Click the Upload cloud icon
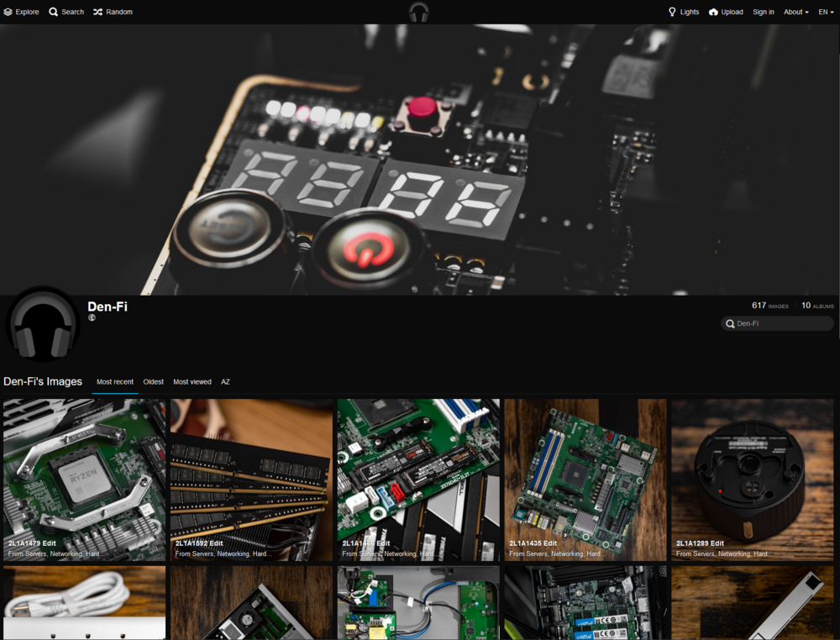This screenshot has height=640, width=840. 713,12
